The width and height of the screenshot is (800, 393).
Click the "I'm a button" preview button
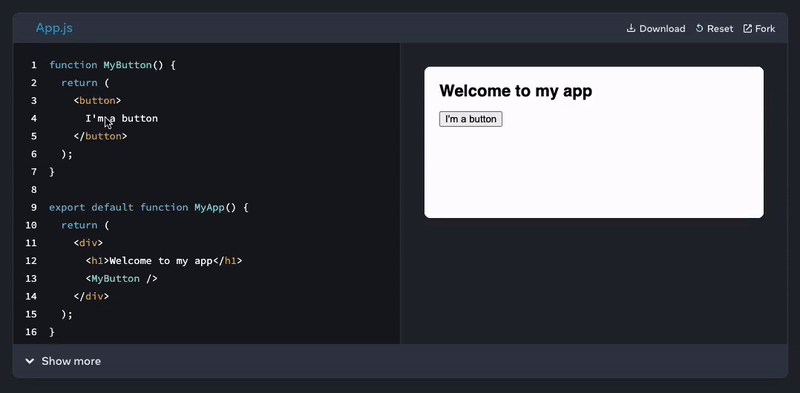[x=470, y=119]
